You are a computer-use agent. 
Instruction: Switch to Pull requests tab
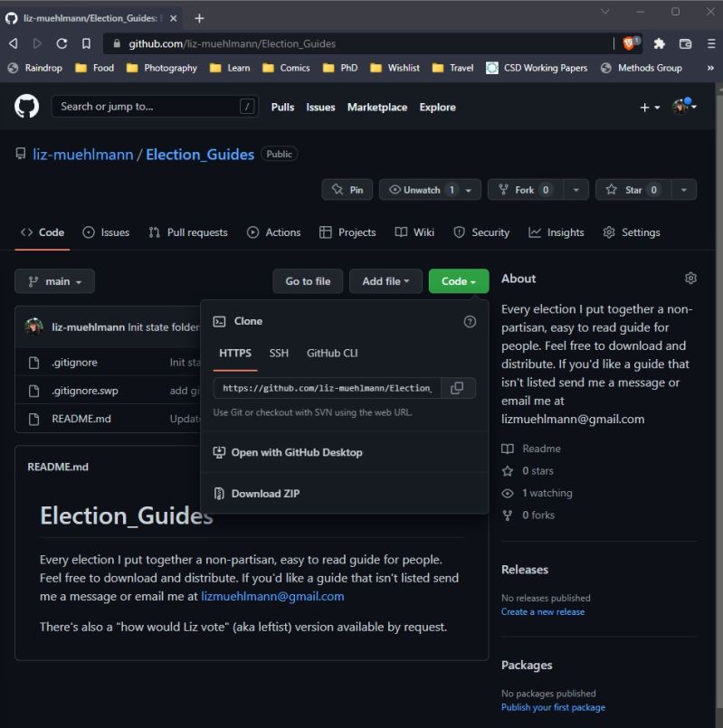pos(188,232)
